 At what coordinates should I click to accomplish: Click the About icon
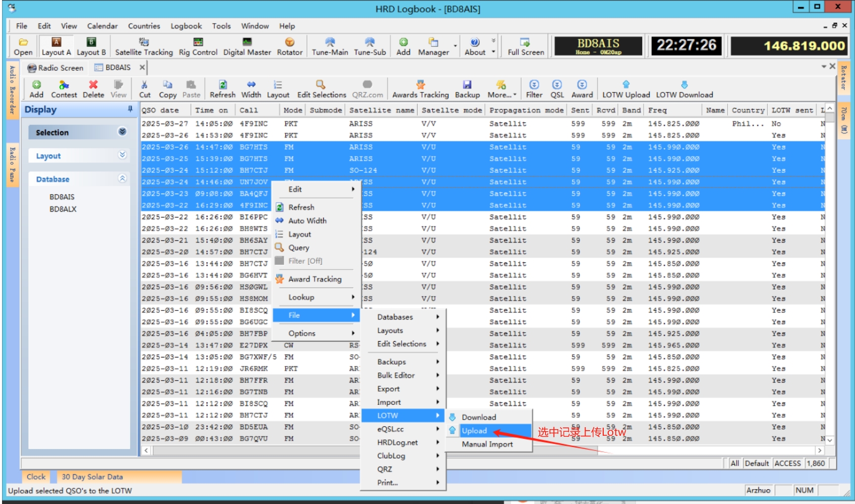coord(475,47)
